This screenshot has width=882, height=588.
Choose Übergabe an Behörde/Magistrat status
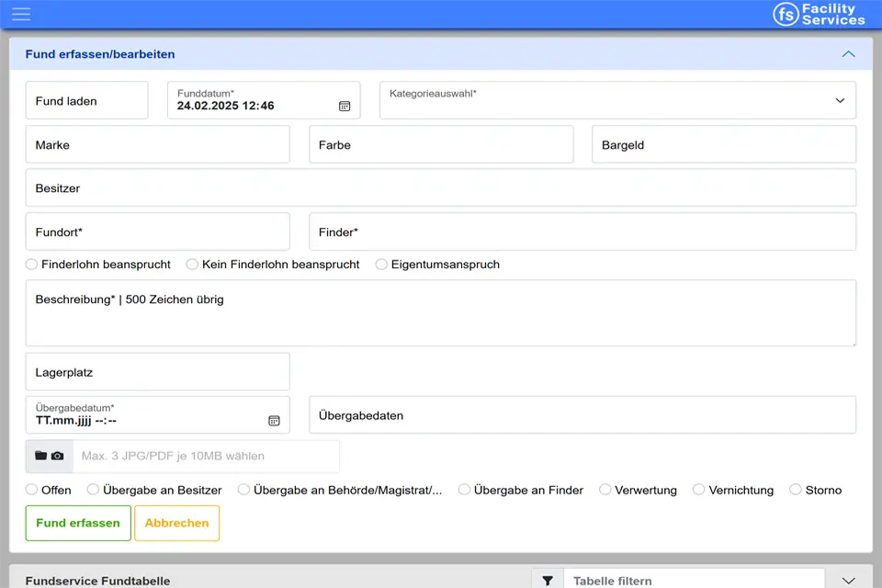pos(243,490)
